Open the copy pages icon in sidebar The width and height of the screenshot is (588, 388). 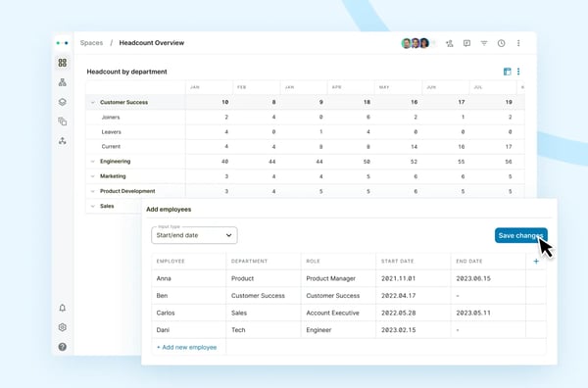[x=63, y=121]
